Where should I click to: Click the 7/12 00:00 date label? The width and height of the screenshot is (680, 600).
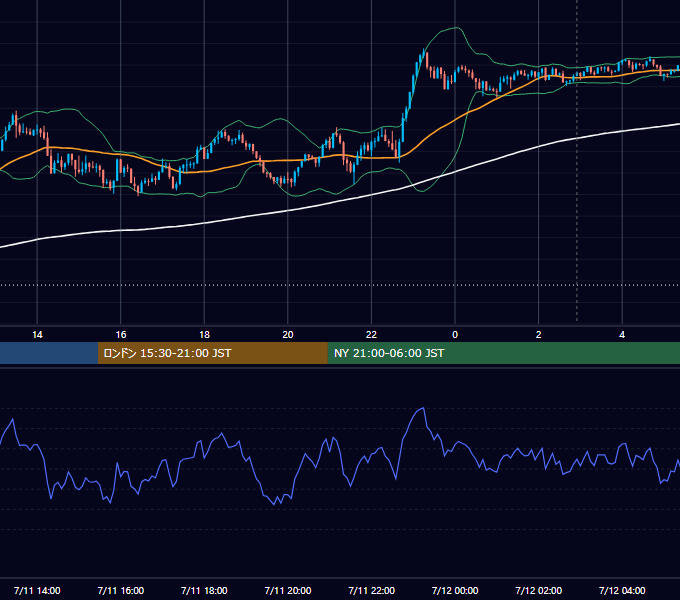[455, 590]
